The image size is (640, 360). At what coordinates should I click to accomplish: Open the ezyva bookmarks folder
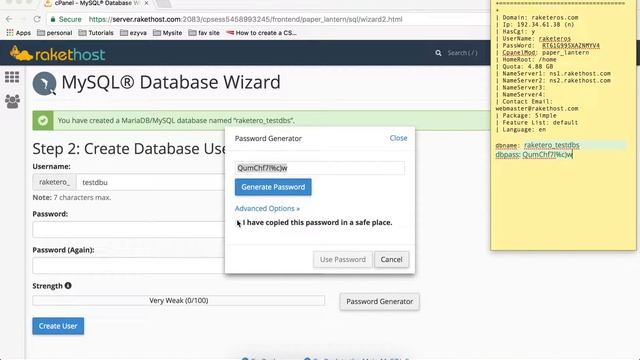click(133, 33)
